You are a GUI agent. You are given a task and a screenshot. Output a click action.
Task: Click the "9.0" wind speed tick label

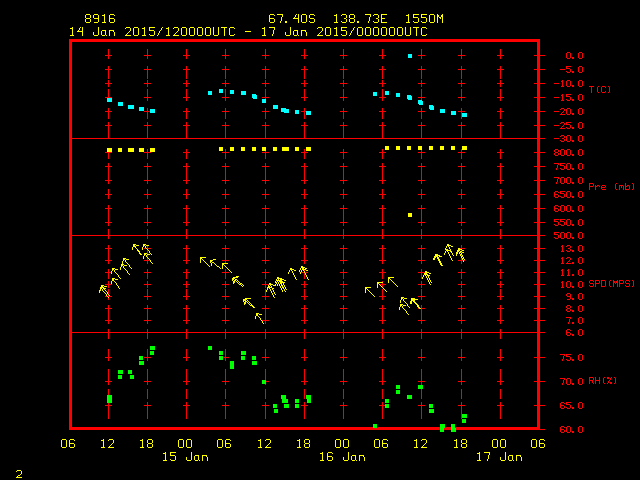574,297
